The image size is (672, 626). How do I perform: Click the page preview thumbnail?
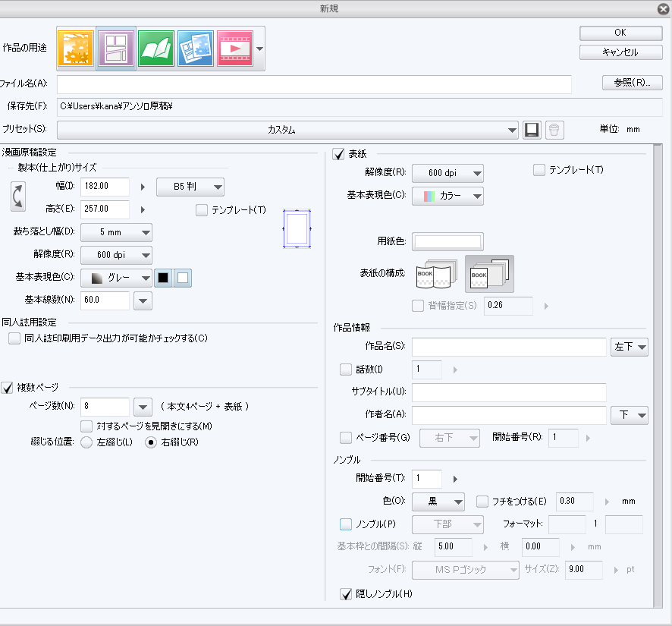point(297,228)
